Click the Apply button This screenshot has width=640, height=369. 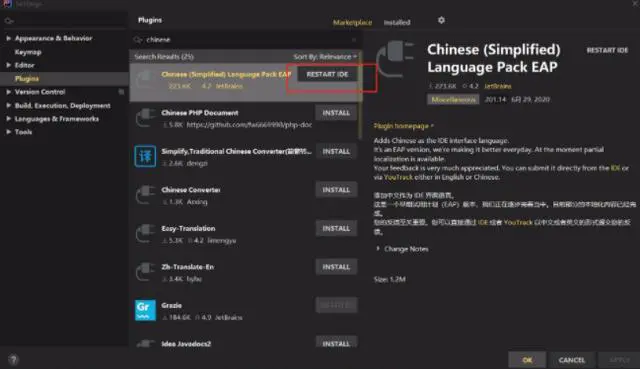click(619, 360)
